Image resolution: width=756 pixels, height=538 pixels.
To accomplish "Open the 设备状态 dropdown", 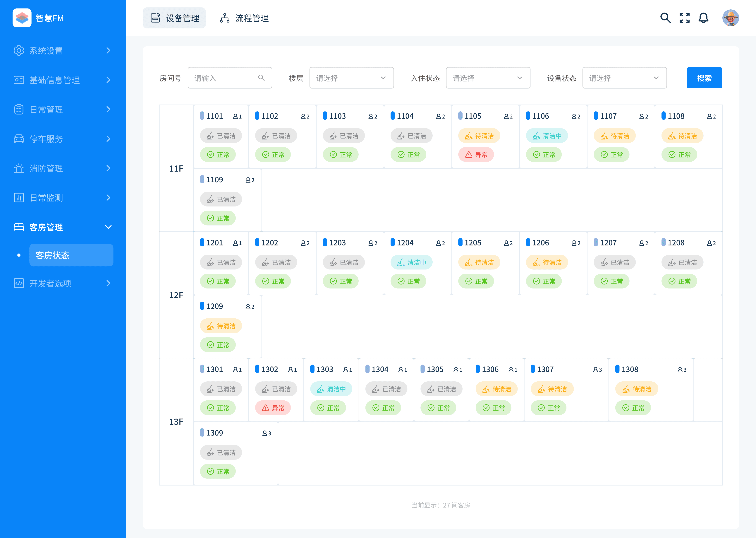I will click(624, 78).
